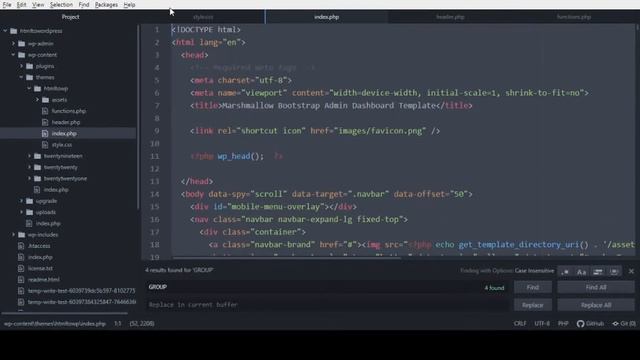Expand the wp-admin folder

[x=13, y=43]
